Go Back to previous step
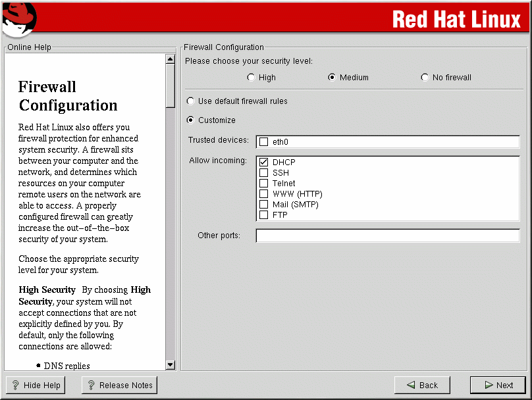The height and width of the screenshot is (400, 532). [422, 386]
